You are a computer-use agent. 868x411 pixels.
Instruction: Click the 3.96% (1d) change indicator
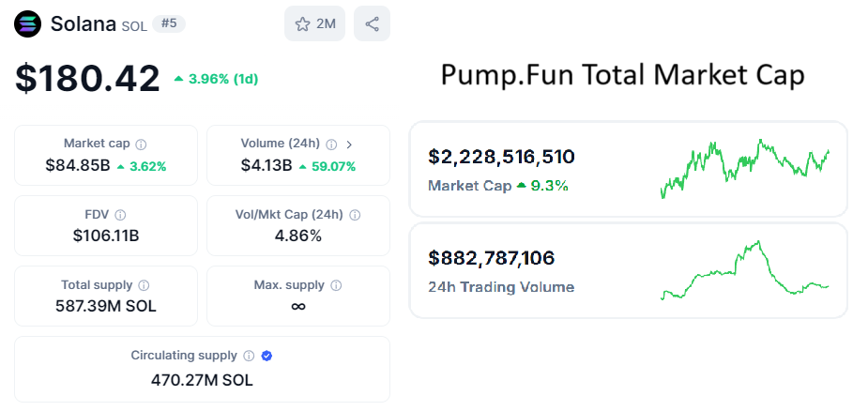[216, 79]
